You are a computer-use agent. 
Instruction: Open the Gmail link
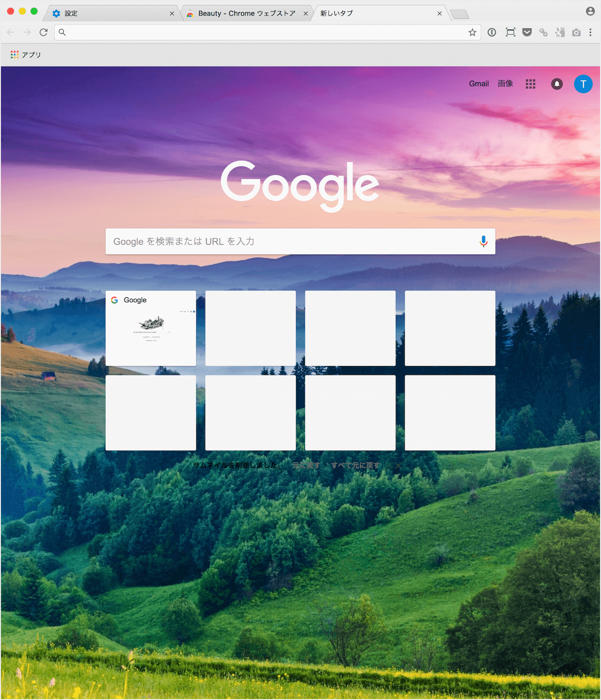coord(479,84)
